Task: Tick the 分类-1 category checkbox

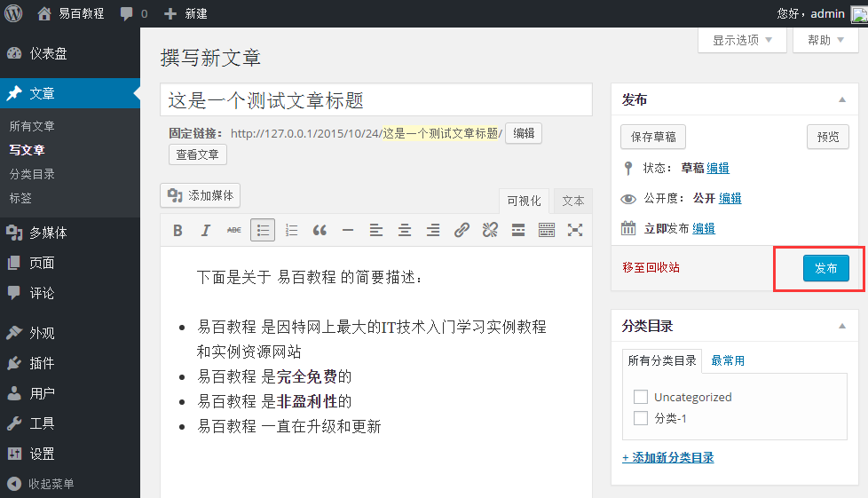Action: pos(641,418)
